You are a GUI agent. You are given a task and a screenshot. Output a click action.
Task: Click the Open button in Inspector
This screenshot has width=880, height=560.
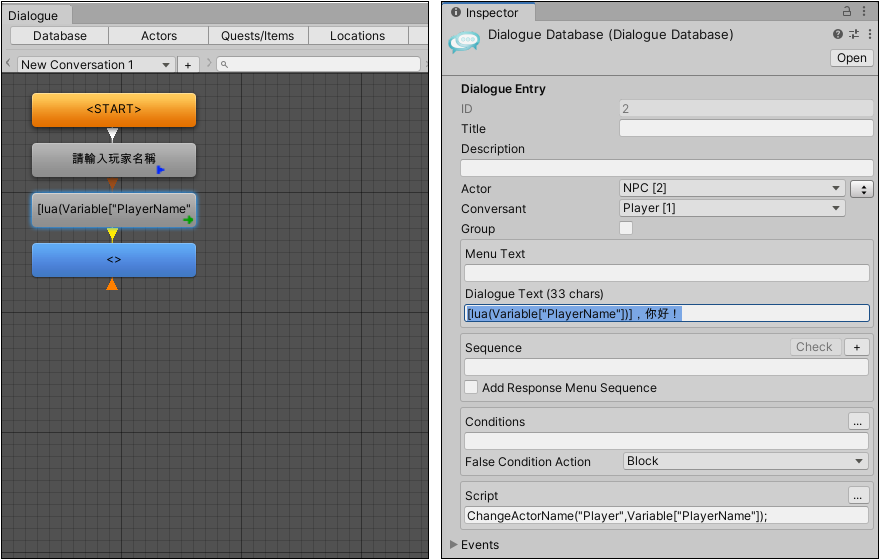851,58
